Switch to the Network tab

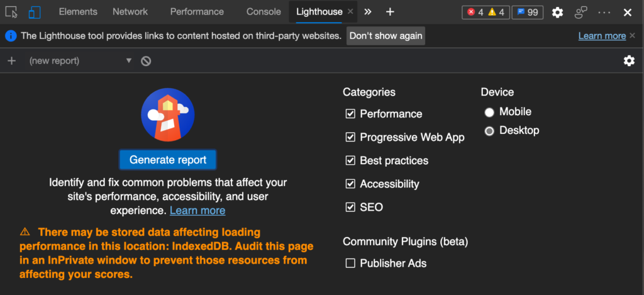(130, 12)
